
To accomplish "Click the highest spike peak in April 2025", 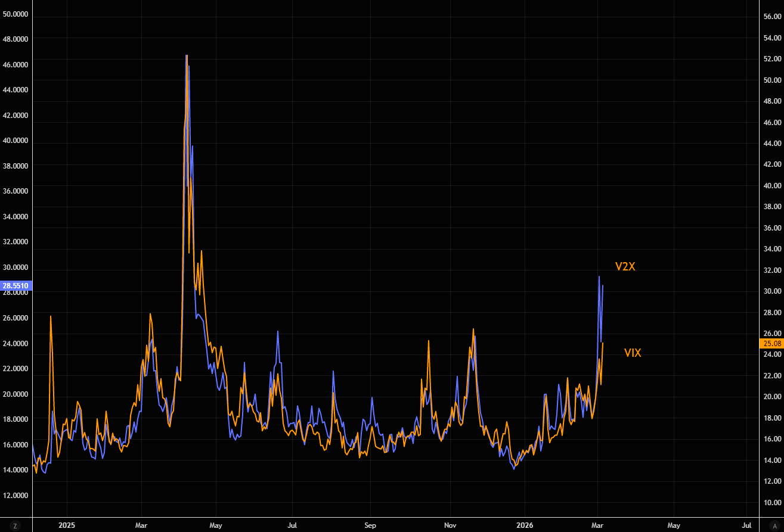I will click(187, 55).
